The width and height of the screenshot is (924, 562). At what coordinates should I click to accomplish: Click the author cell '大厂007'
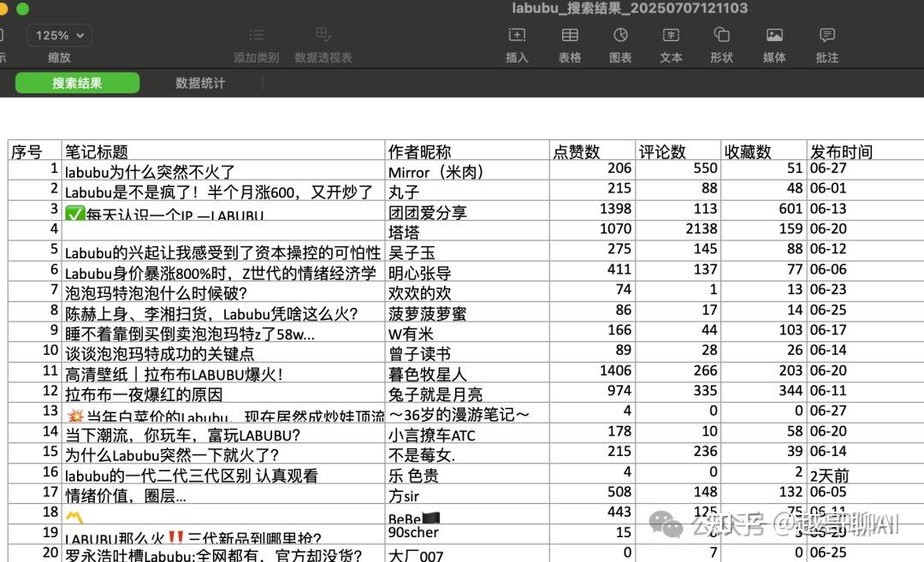click(x=467, y=553)
